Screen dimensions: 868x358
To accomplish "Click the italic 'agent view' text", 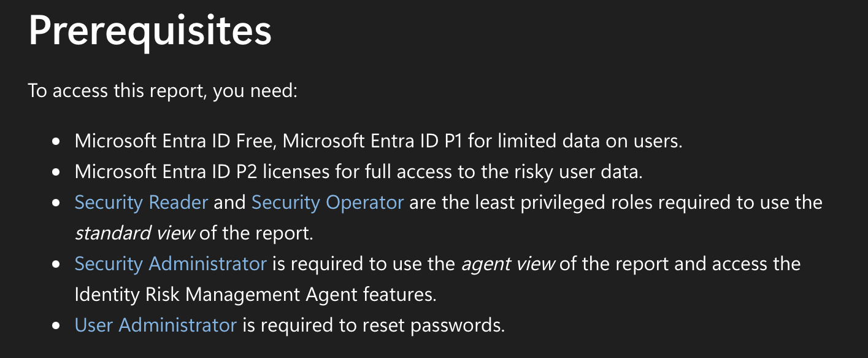I will point(509,263).
